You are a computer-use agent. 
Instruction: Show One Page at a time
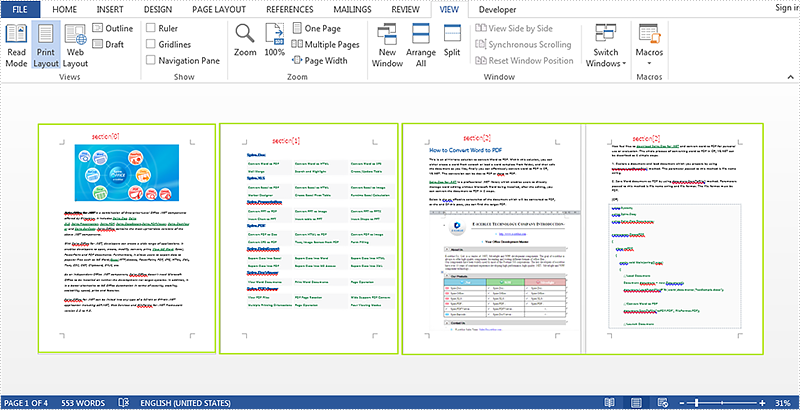pos(316,29)
